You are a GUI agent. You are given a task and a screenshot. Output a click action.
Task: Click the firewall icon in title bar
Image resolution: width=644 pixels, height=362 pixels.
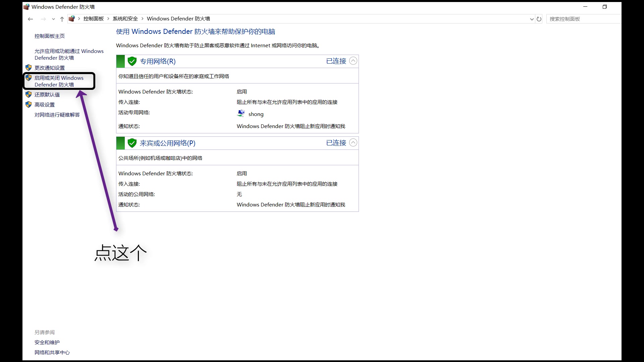[26, 7]
